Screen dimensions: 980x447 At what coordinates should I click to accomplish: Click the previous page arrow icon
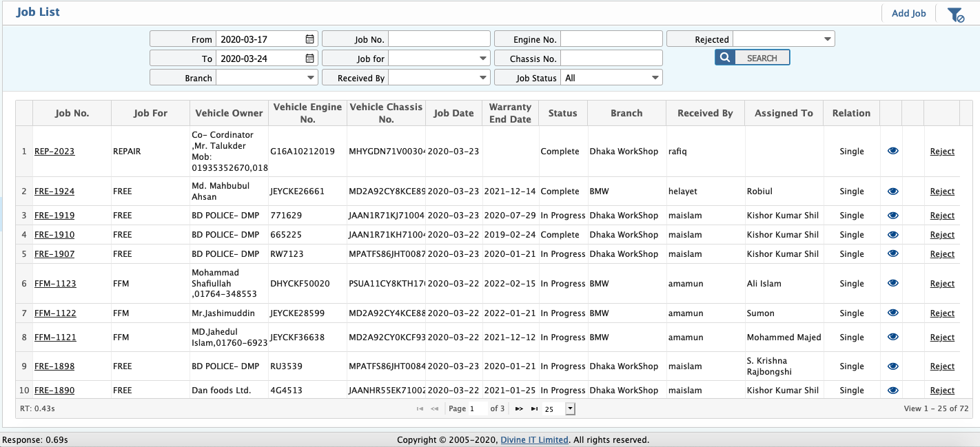[435, 408]
